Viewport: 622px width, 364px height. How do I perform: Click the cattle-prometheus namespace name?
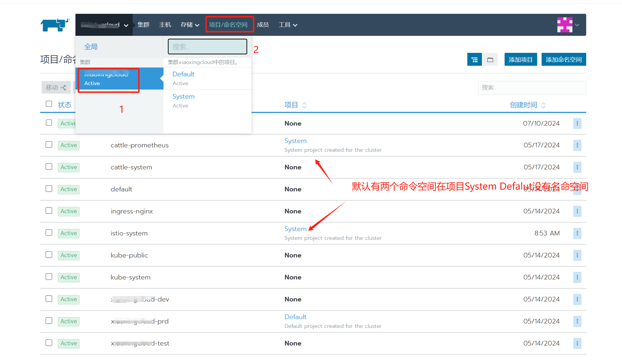[139, 145]
